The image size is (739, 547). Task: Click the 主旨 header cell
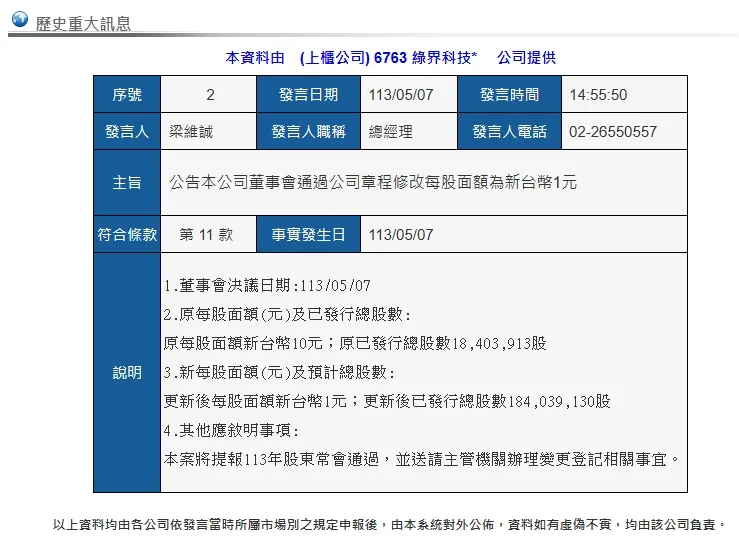click(127, 182)
